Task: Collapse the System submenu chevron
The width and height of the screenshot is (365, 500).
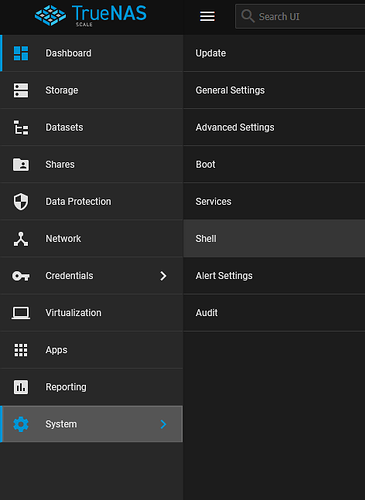Action: pyautogui.click(x=163, y=424)
